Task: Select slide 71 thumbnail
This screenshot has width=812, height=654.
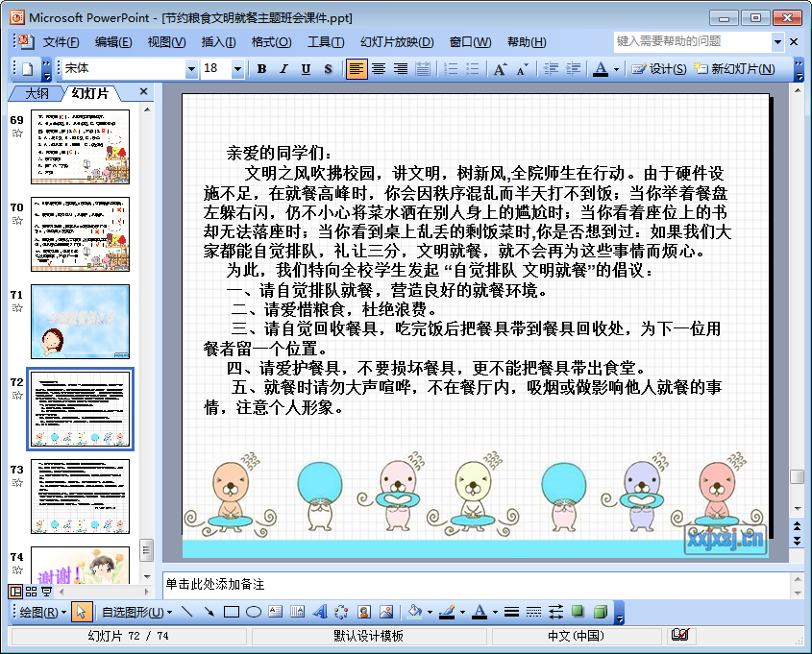Action: click(80, 321)
